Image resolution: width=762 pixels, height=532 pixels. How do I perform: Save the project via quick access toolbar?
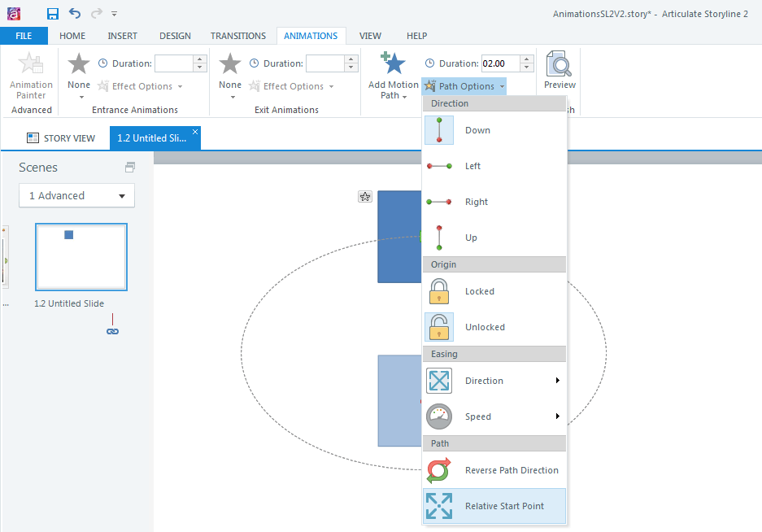(52, 13)
